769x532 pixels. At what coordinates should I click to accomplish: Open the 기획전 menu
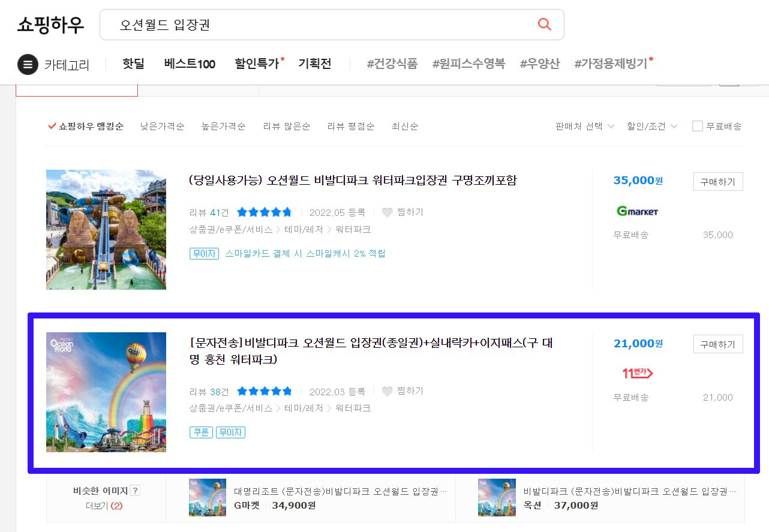(314, 64)
